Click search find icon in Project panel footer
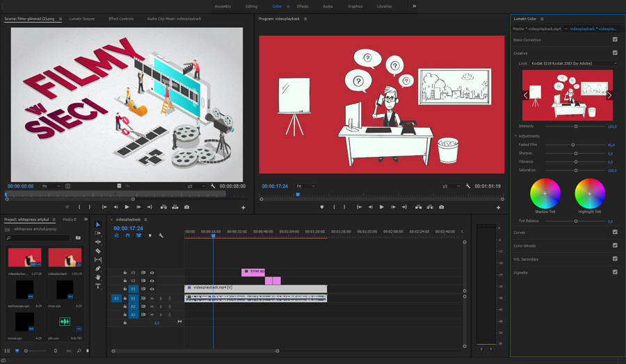This screenshot has height=364, width=626. 79,351
